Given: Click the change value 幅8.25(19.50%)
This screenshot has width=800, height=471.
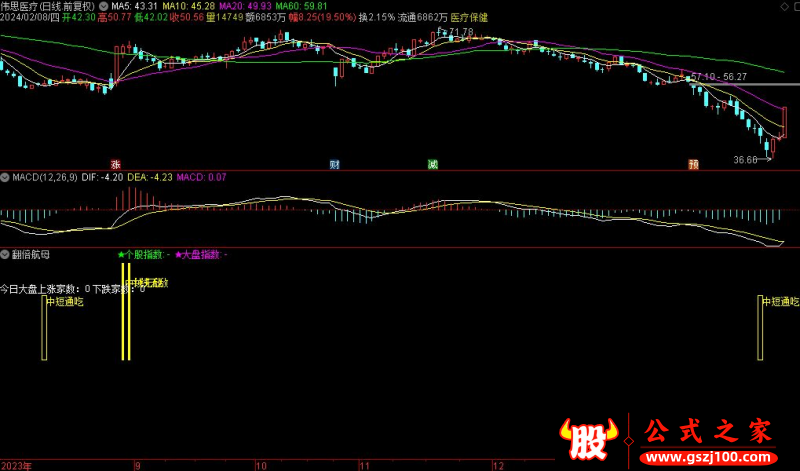Looking at the screenshot, I should tap(322, 17).
